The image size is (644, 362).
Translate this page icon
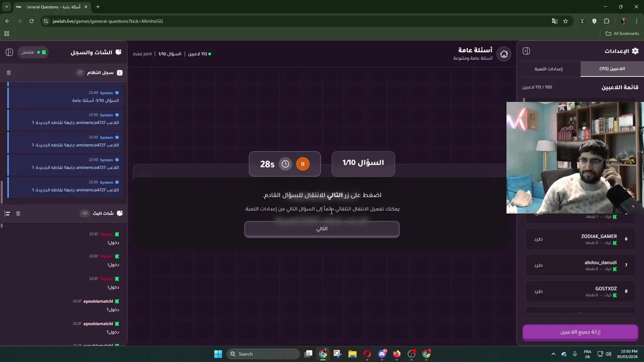(x=554, y=21)
